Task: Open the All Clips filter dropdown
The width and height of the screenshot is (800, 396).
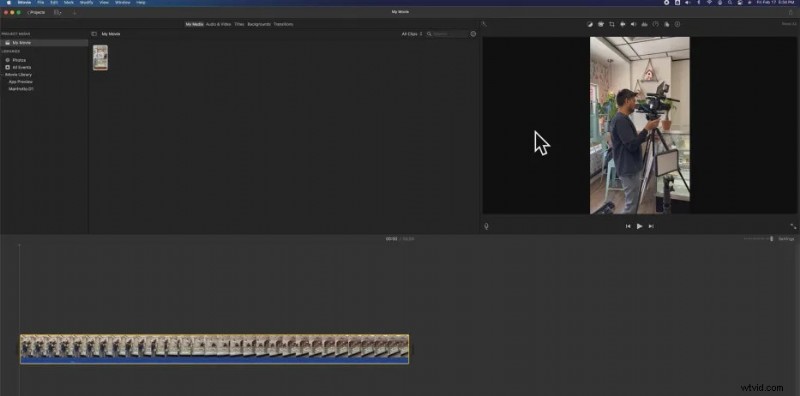Action: [412, 34]
